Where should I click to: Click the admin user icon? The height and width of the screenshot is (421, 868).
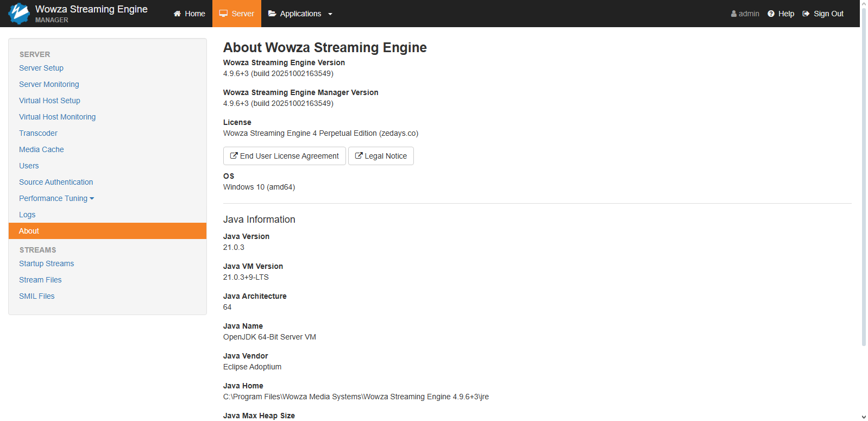(x=734, y=14)
